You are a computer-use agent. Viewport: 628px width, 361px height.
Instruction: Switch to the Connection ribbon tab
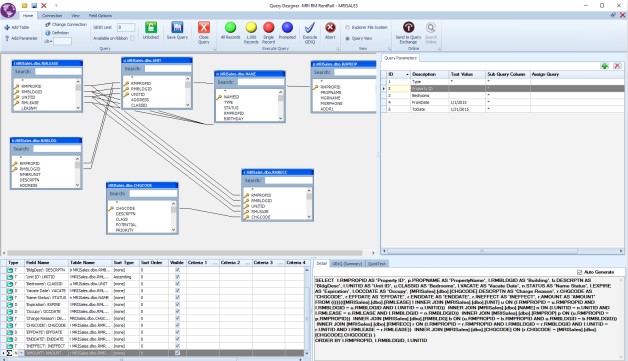52,16
